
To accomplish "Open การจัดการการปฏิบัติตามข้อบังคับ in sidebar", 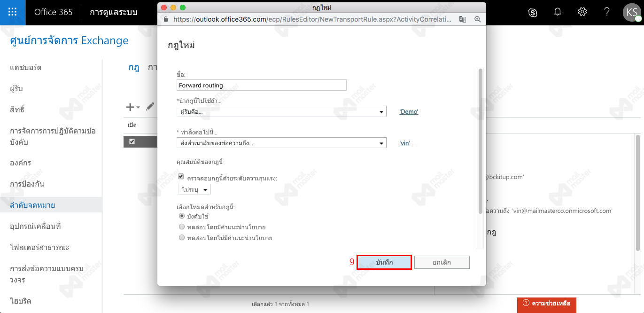I will (53, 136).
